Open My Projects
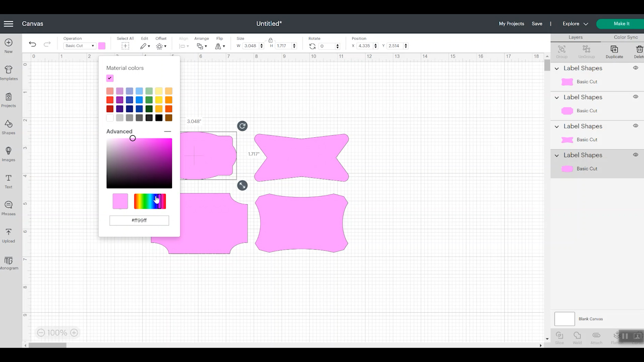 [511, 24]
